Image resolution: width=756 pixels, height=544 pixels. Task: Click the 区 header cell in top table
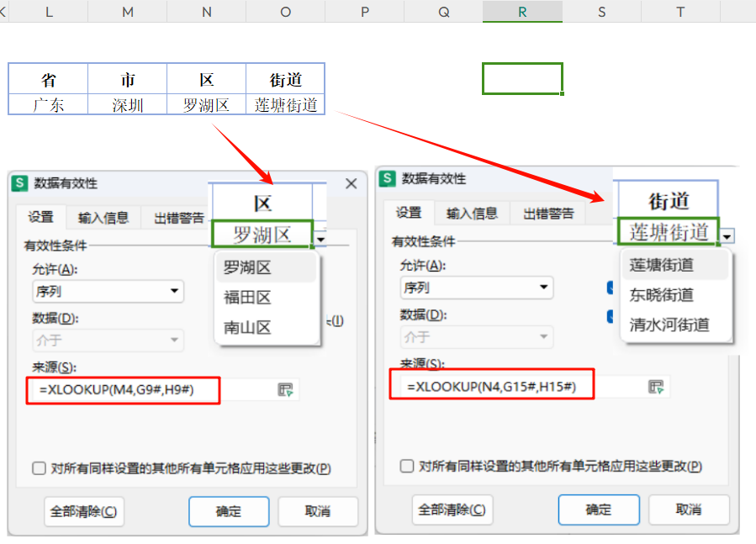pos(206,79)
